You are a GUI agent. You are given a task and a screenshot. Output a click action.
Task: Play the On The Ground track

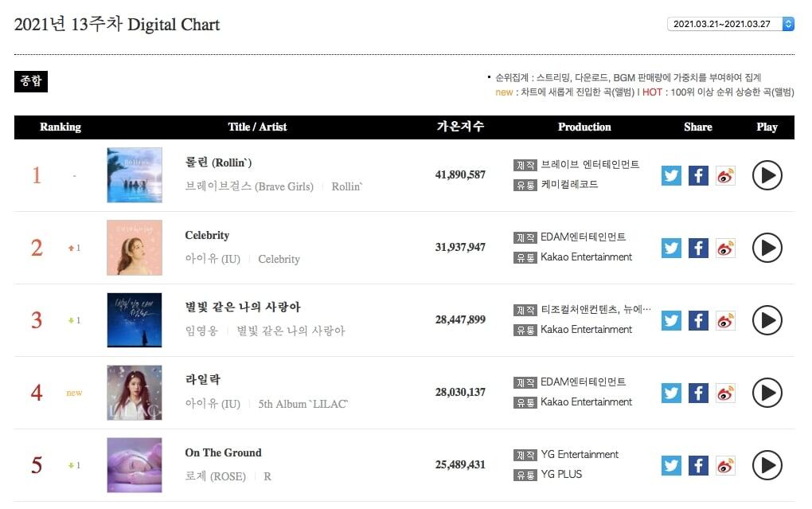767,465
